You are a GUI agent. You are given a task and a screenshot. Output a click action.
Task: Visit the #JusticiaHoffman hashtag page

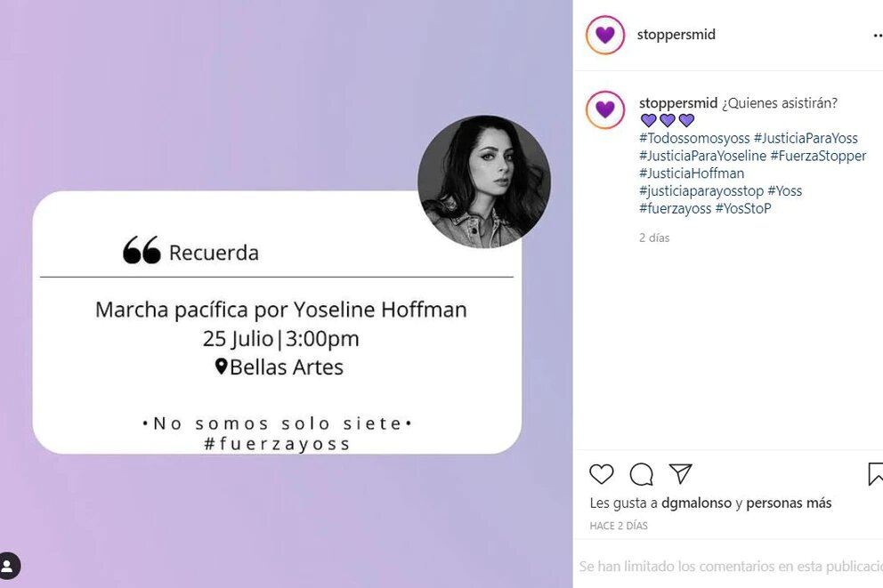(x=692, y=173)
